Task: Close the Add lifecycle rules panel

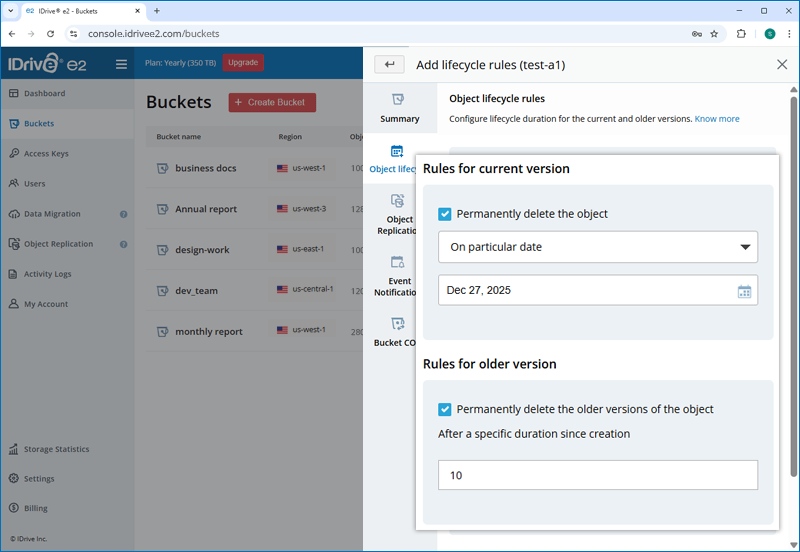Action: [x=782, y=64]
